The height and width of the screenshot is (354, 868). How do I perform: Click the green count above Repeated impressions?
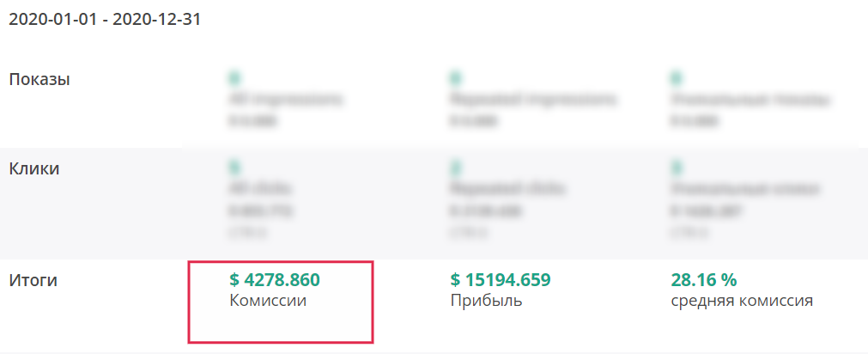454,79
